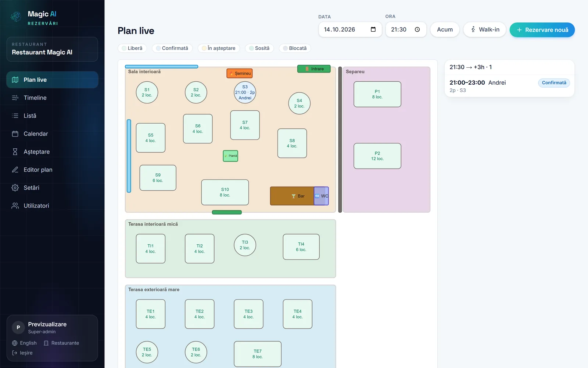Select reserved table S3 with Andrei
Viewport: 588px width, 368px height.
pyautogui.click(x=245, y=92)
